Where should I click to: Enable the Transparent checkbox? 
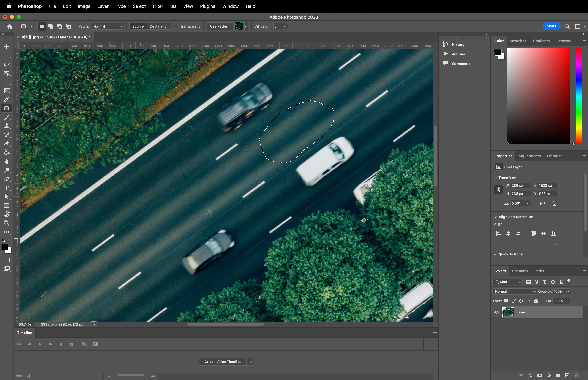click(x=176, y=26)
